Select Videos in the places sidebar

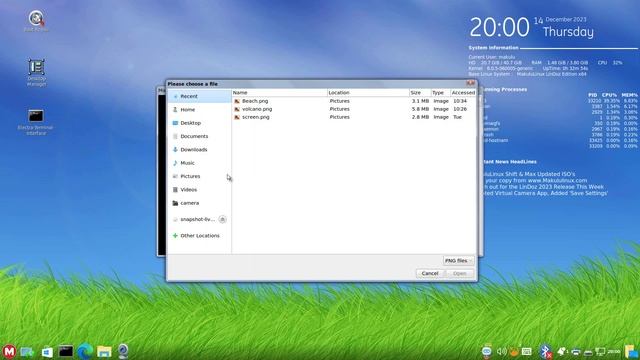[199, 189]
